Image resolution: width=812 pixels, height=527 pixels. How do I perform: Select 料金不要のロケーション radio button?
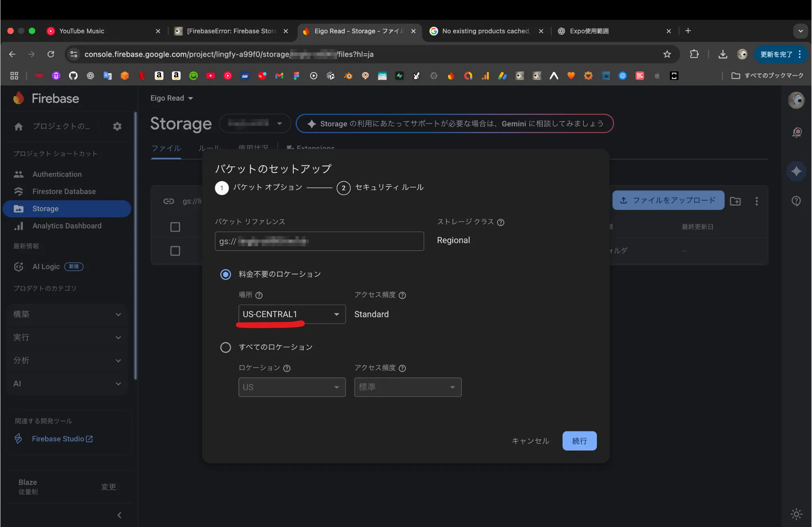point(226,274)
